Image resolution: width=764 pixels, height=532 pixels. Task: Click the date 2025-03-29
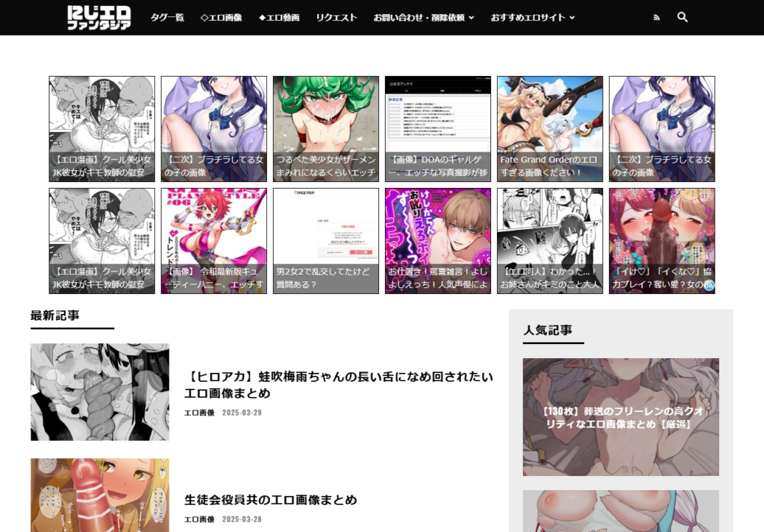[x=242, y=413]
